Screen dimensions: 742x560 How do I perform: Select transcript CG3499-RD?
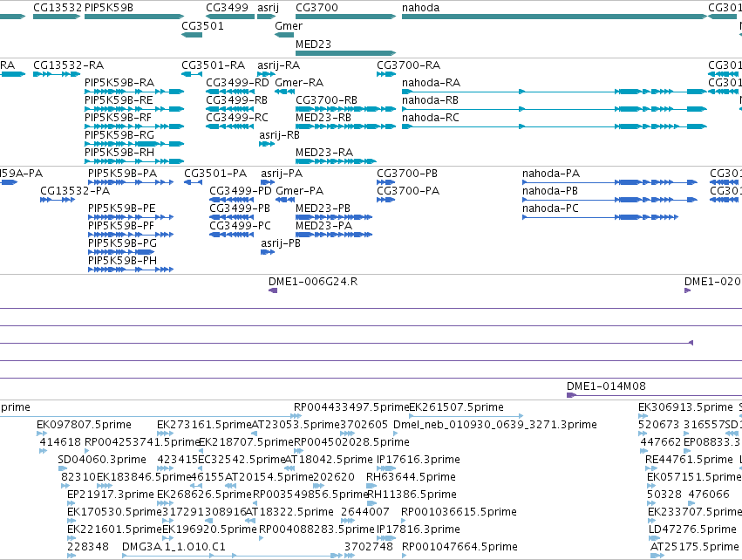[x=237, y=83]
